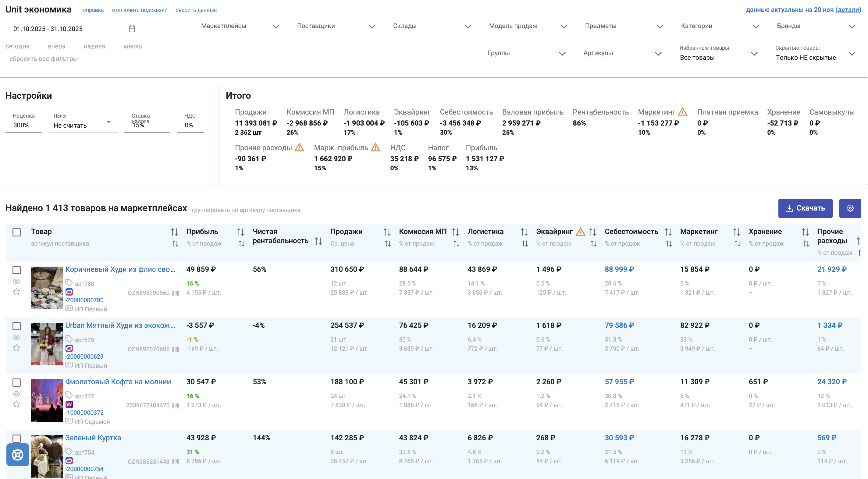Check the select-all checkbox in table header
This screenshot has width=868, height=479.
pyautogui.click(x=16, y=232)
